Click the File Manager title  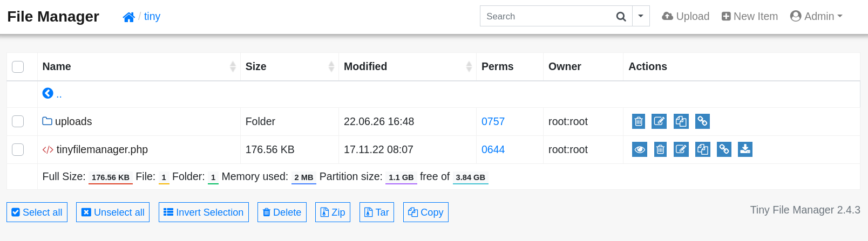(53, 16)
